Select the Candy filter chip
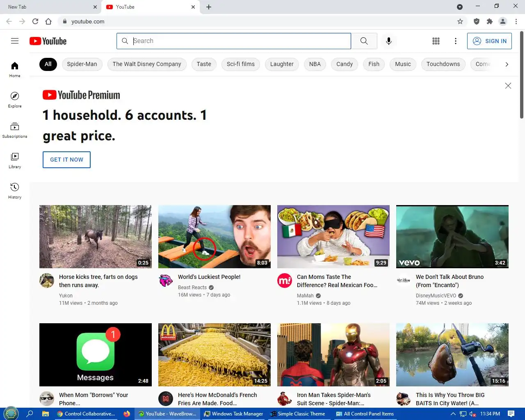Viewport: 525px width, 420px height. (345, 64)
